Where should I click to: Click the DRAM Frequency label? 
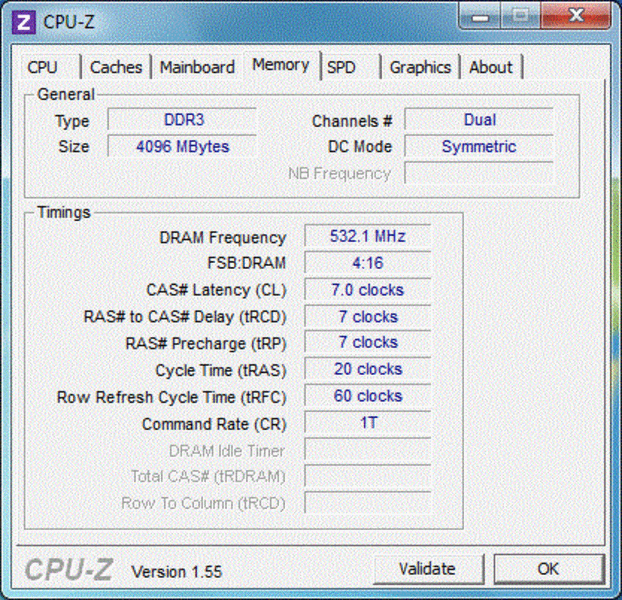click(x=223, y=238)
